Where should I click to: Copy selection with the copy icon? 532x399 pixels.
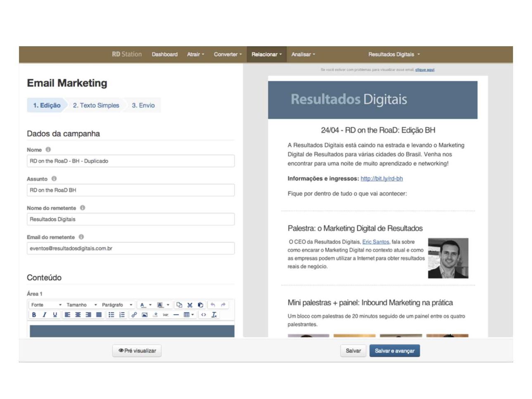coord(179,305)
